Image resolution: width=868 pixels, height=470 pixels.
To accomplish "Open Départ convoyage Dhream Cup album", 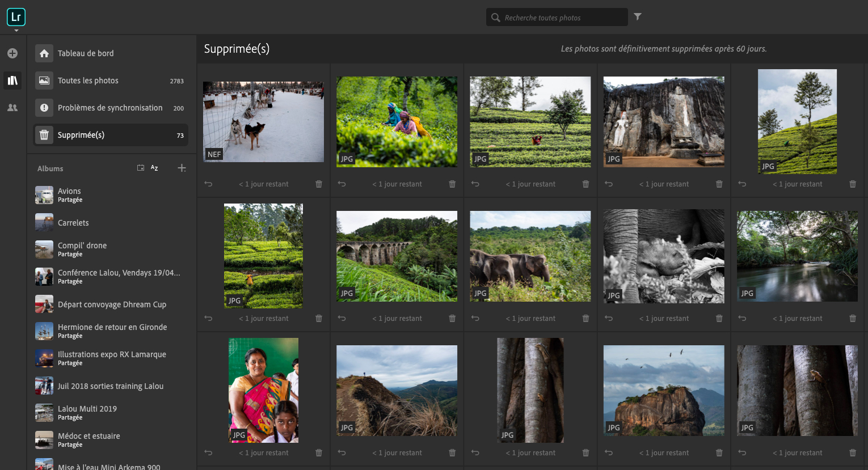I will [x=111, y=304].
